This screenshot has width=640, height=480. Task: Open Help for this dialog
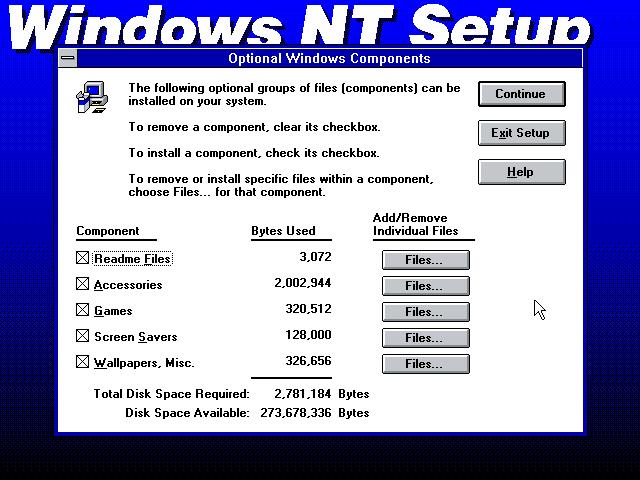[x=522, y=172]
